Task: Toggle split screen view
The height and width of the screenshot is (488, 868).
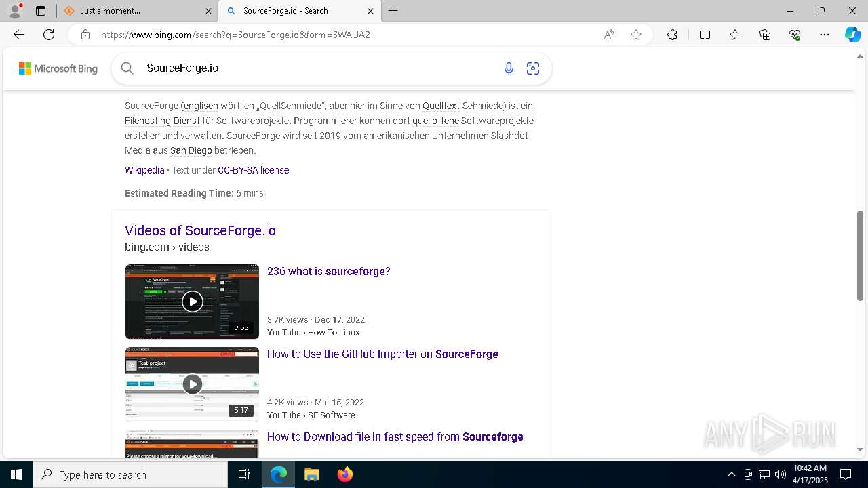Action: [705, 35]
